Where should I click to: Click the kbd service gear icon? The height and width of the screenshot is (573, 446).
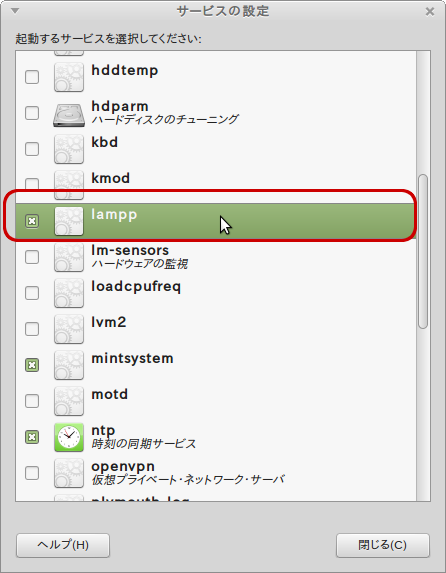click(69, 149)
